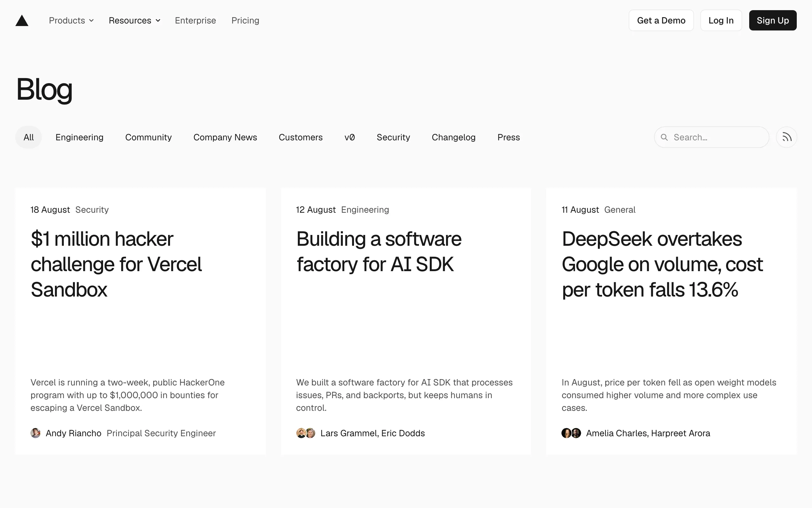Click the price per token summary text

coord(669,395)
